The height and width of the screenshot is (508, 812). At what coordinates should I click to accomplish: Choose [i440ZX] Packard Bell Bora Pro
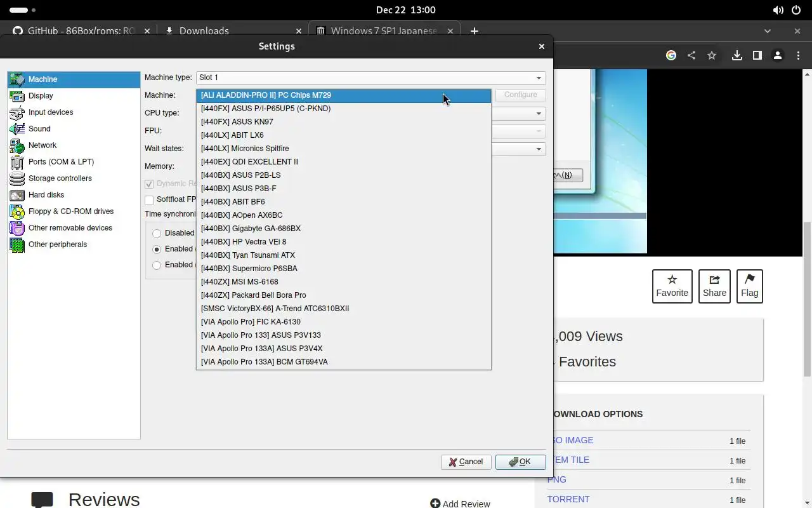point(343,295)
